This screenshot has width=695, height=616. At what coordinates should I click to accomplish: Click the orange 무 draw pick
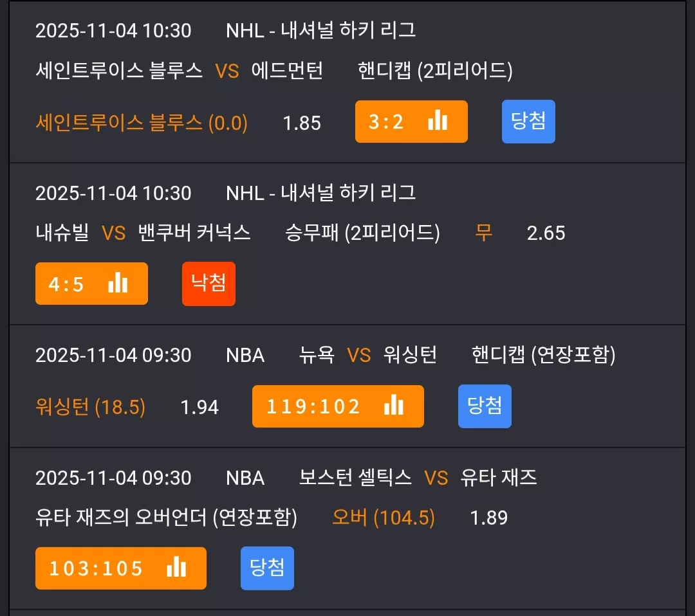483,233
